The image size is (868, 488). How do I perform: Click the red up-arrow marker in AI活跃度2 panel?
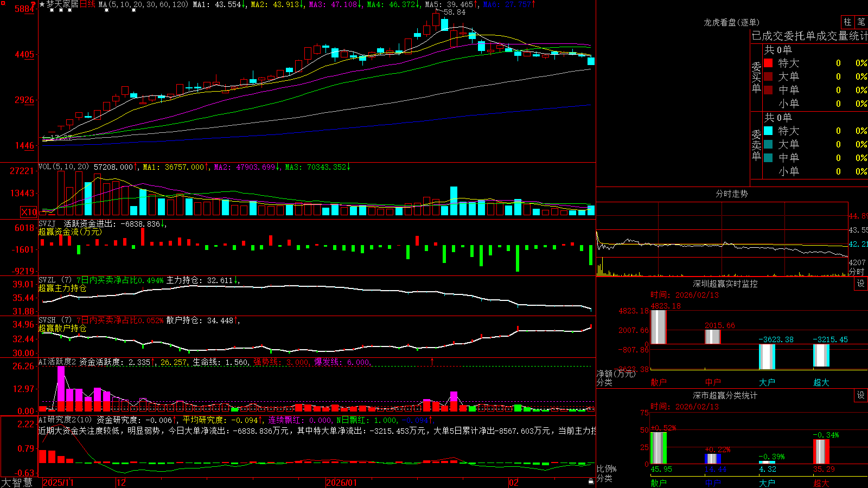(432, 361)
